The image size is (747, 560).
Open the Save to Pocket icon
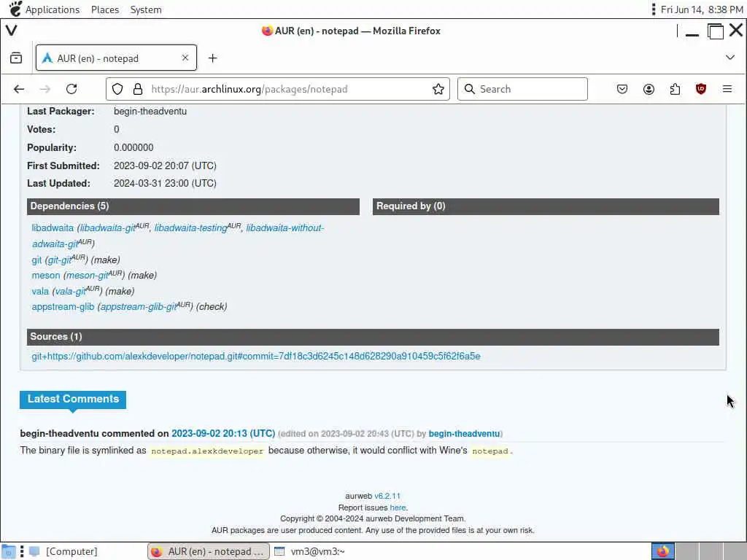[x=622, y=89]
